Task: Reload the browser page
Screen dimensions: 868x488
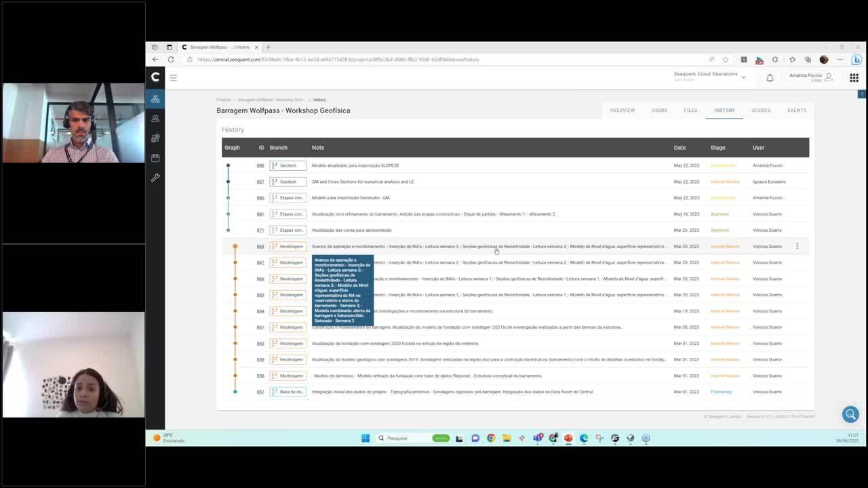Action: point(171,60)
